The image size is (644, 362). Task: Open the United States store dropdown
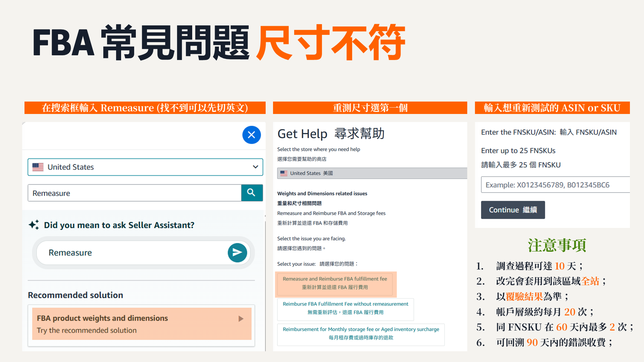coord(145,167)
